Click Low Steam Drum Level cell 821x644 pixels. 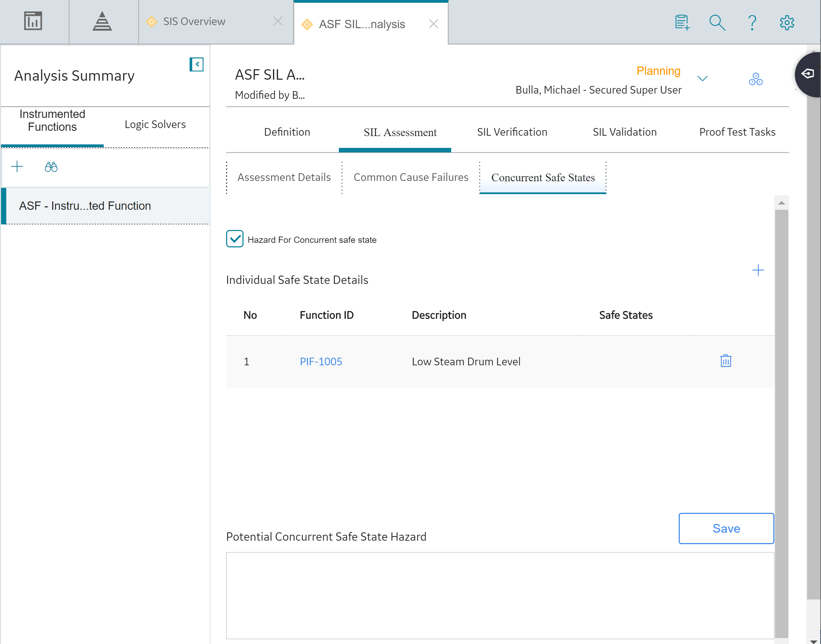[466, 361]
